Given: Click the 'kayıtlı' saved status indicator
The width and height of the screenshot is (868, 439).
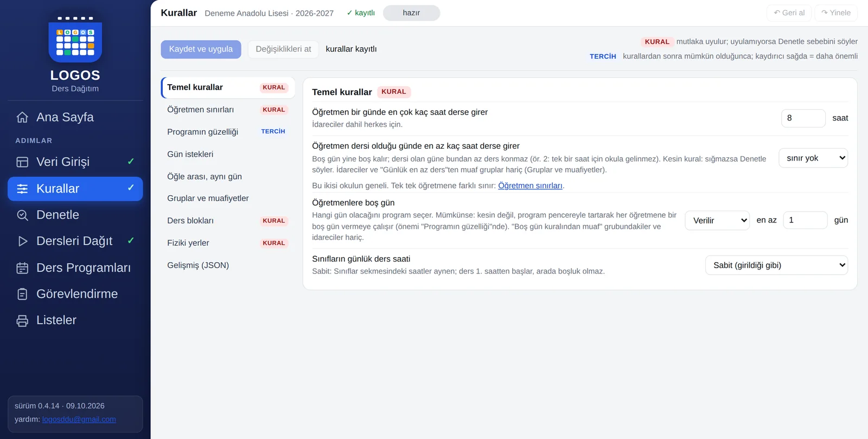Looking at the screenshot, I should [361, 13].
